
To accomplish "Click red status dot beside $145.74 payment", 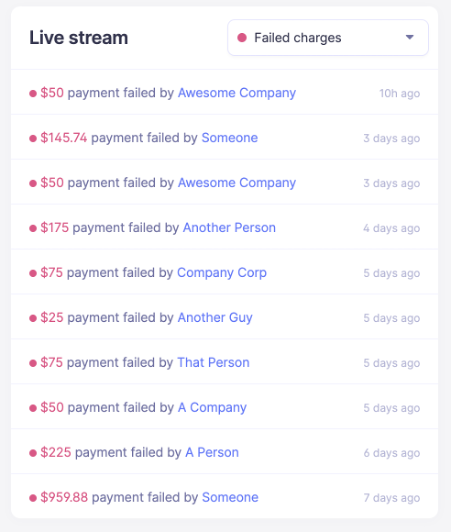I will pos(33,138).
